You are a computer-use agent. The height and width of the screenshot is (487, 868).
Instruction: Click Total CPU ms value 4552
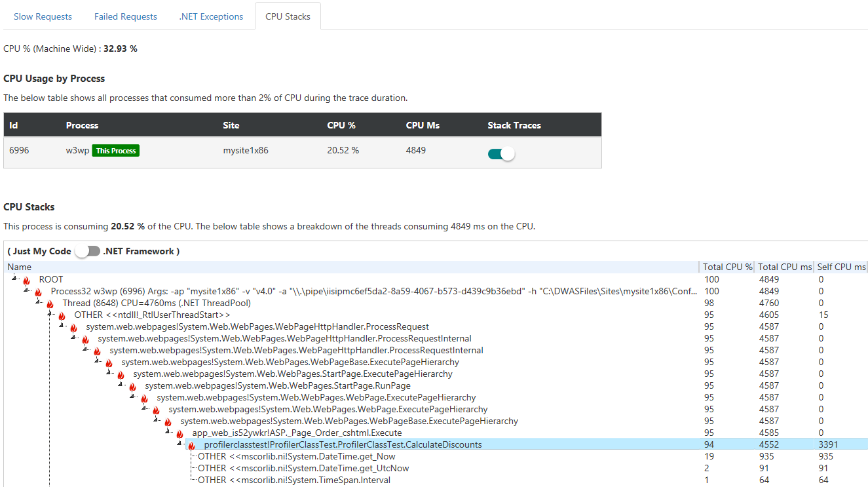coord(769,444)
